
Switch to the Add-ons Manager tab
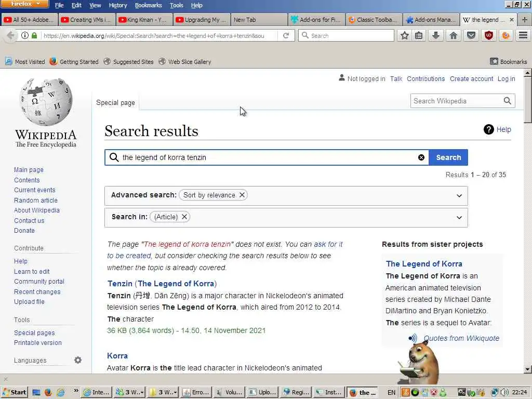tap(431, 20)
